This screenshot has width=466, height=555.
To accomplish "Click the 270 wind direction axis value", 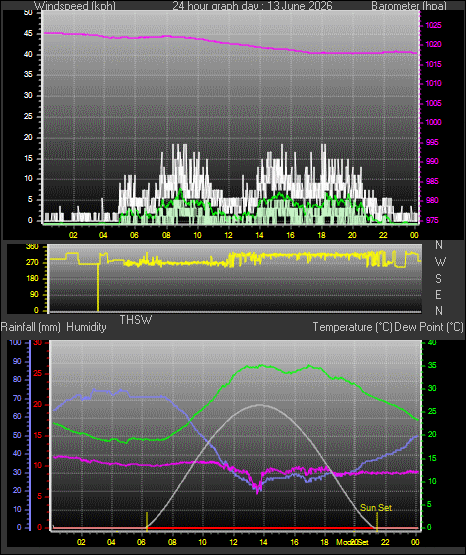I will [x=32, y=263].
